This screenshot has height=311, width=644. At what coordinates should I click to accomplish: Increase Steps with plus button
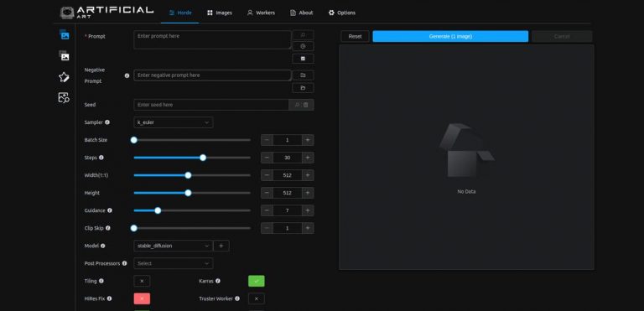click(x=308, y=158)
